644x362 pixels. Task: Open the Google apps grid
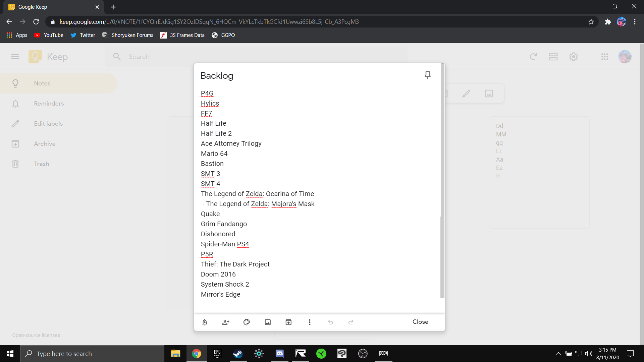click(605, 57)
